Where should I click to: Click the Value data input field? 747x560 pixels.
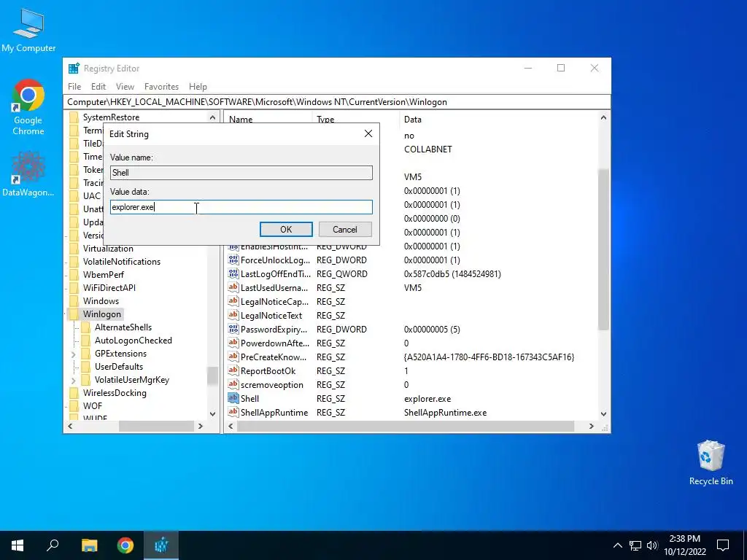pos(241,207)
